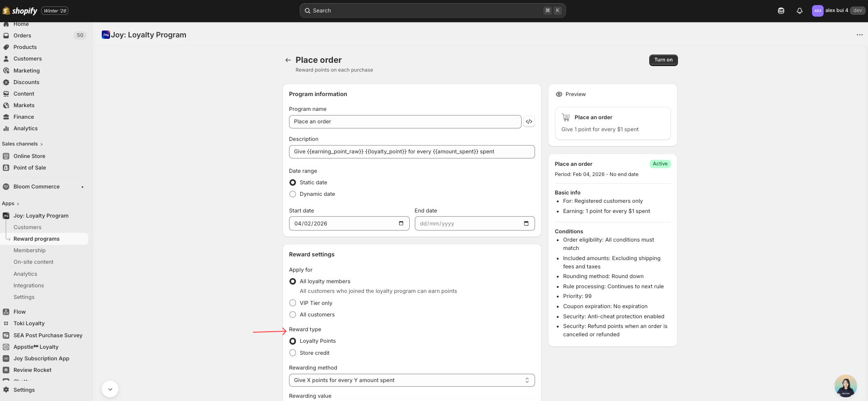Click the Shopify logo
This screenshot has width=868, height=401.
[x=20, y=11]
